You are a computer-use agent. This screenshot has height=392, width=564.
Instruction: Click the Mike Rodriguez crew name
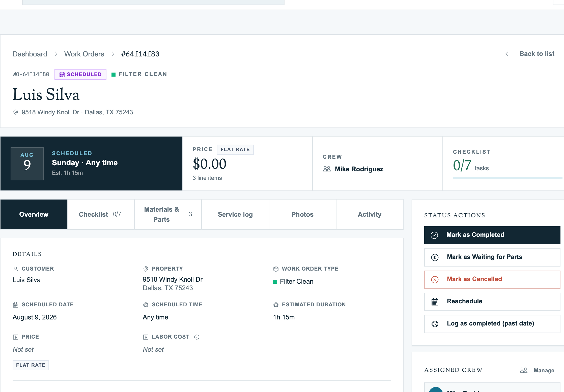[359, 169]
